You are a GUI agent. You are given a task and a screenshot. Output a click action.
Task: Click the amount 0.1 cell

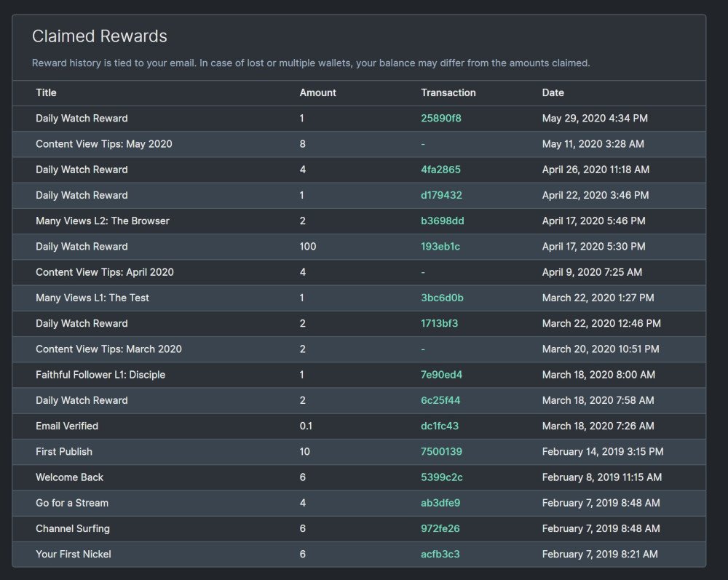pos(306,426)
